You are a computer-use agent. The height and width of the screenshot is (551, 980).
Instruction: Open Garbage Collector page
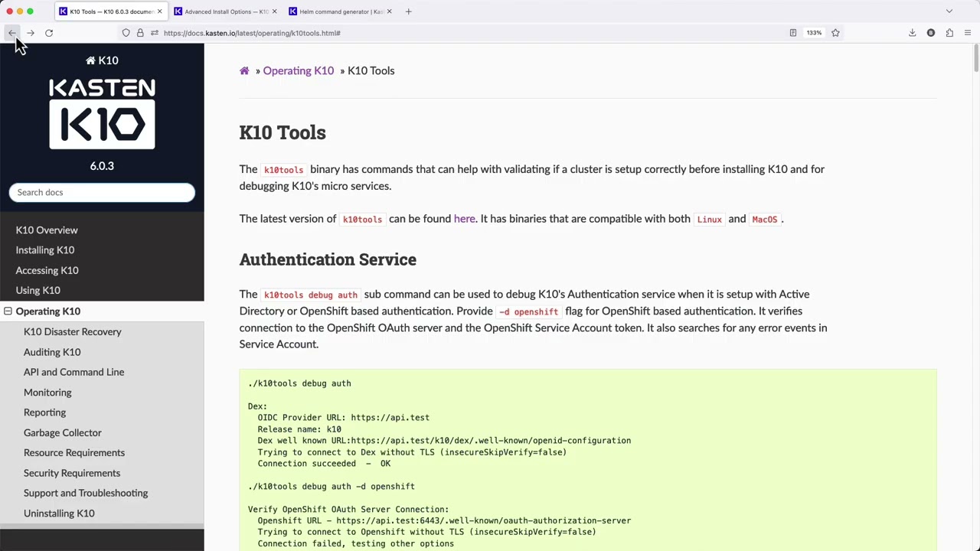pos(62,432)
